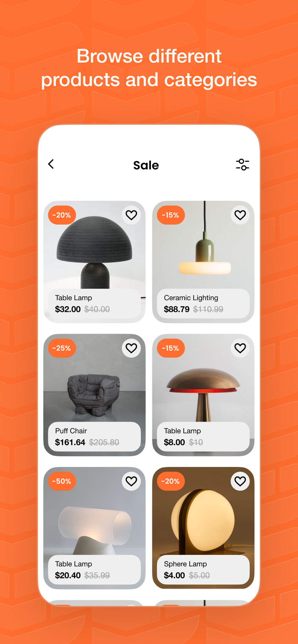Select the Sale page title

(x=146, y=165)
